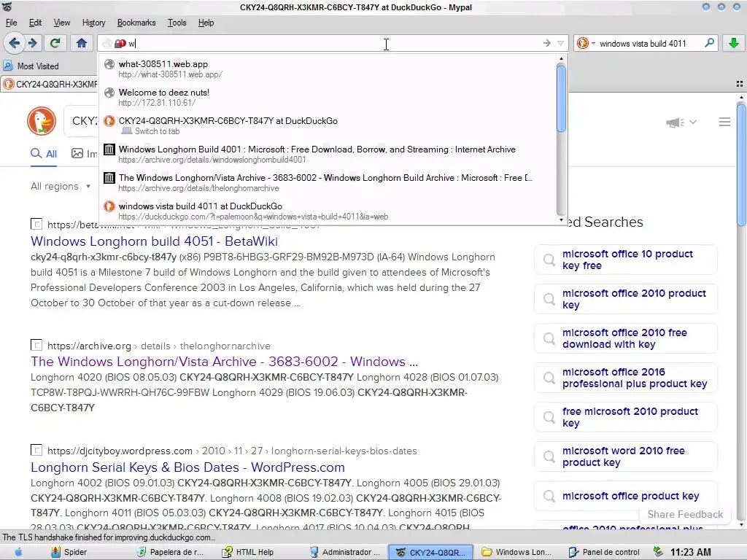This screenshot has height=560, width=747.
Task: Search microsoft office 2016 professional plus product key
Action: (625, 378)
